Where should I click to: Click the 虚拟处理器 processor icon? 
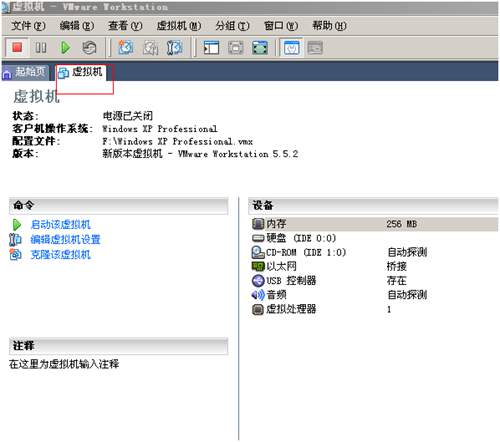(x=258, y=309)
